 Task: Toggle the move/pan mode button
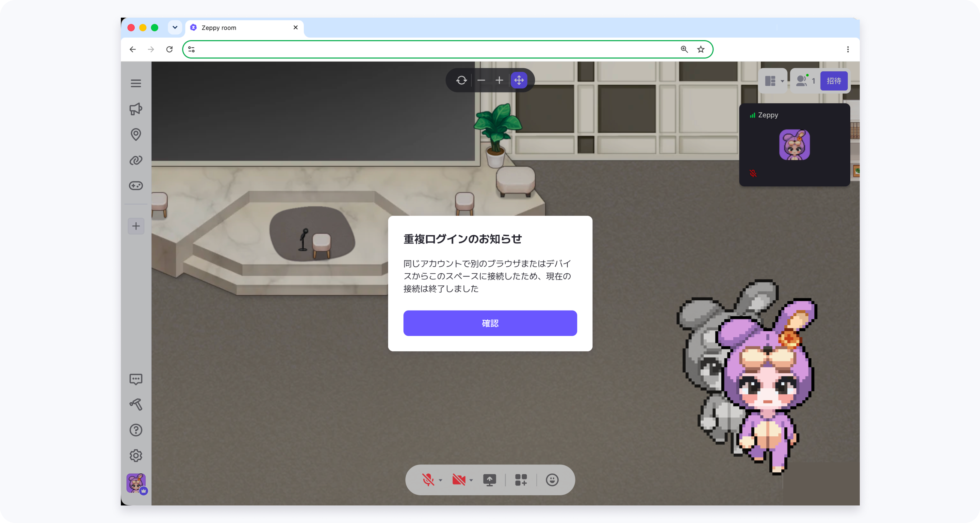tap(519, 80)
